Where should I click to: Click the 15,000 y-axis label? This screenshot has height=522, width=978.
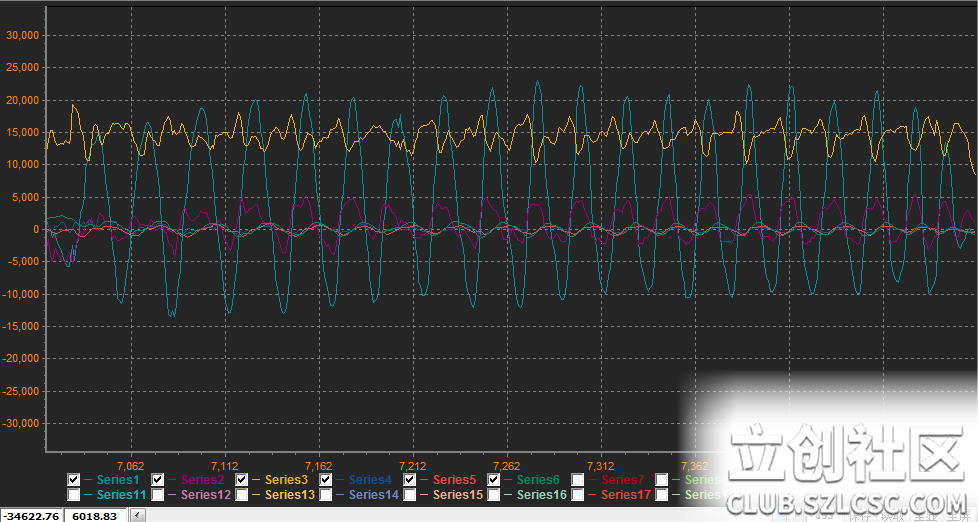22,132
